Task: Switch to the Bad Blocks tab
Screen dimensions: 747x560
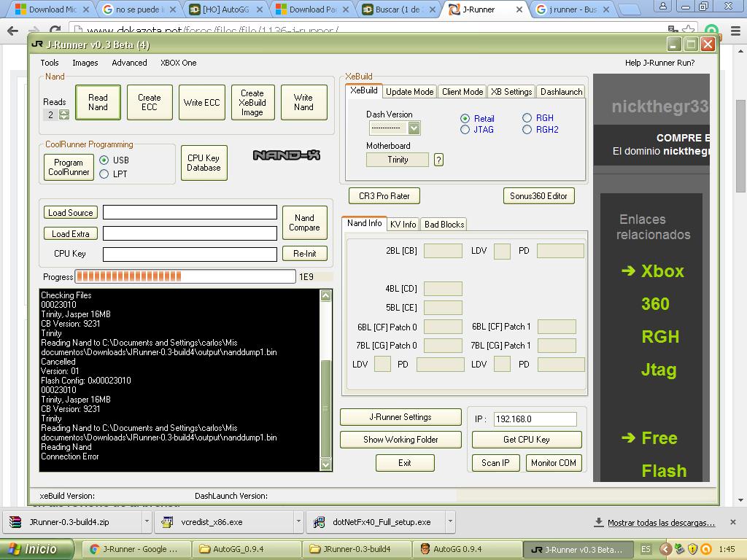Action: coord(444,225)
